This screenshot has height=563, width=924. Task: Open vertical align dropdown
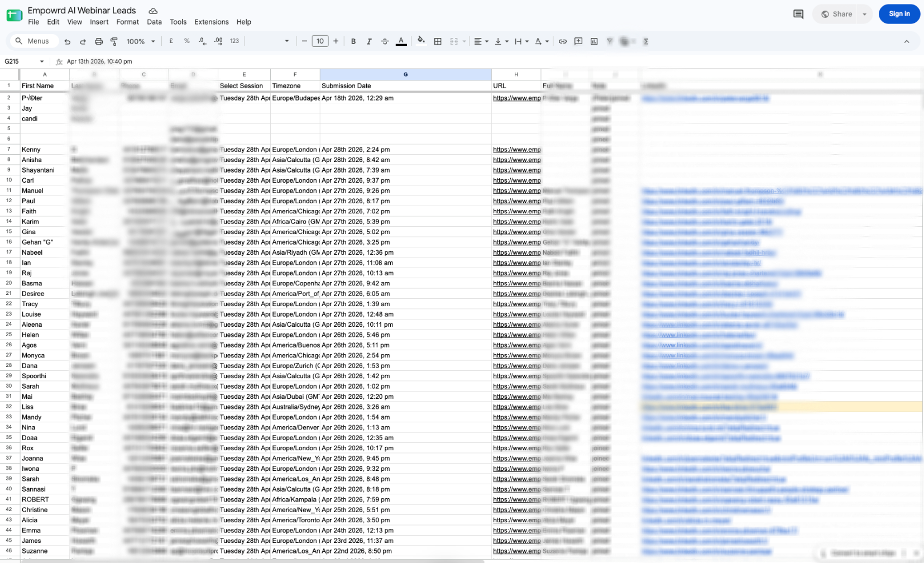(x=501, y=41)
